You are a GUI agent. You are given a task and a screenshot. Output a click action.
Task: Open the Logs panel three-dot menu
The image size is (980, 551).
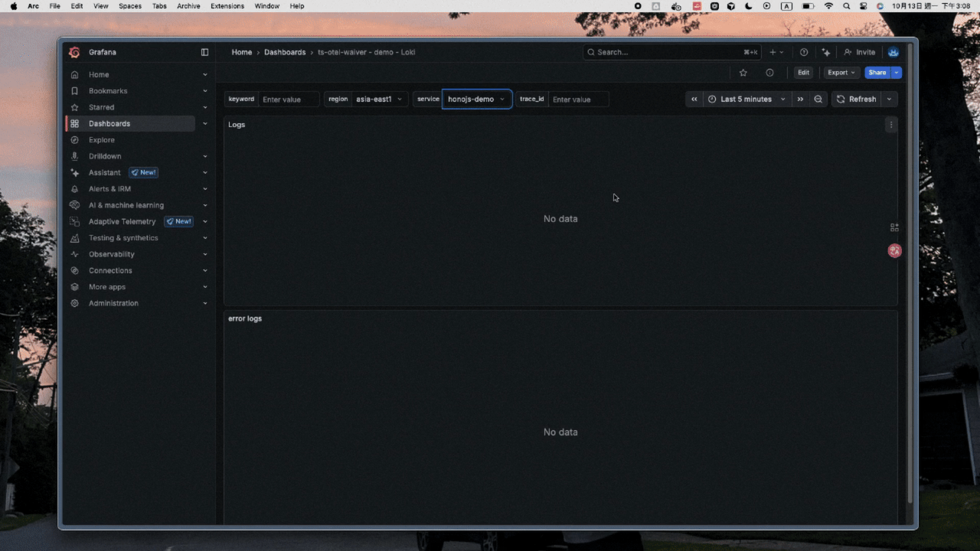click(x=890, y=125)
